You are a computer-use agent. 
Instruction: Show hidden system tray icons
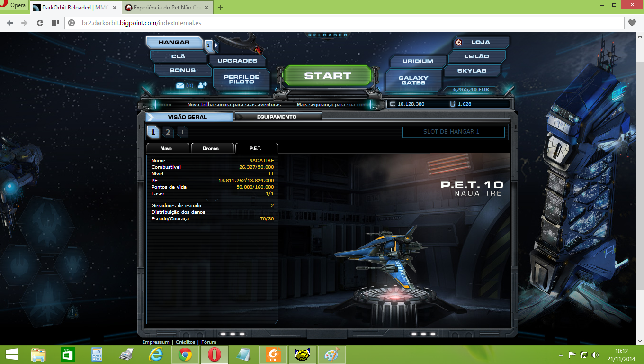(x=561, y=355)
